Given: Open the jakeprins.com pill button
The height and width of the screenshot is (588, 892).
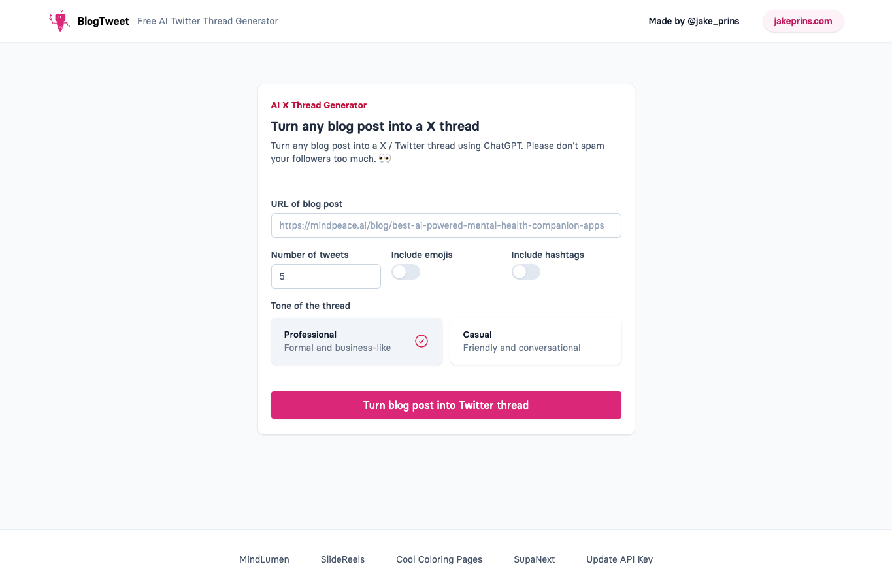Looking at the screenshot, I should pyautogui.click(x=803, y=21).
